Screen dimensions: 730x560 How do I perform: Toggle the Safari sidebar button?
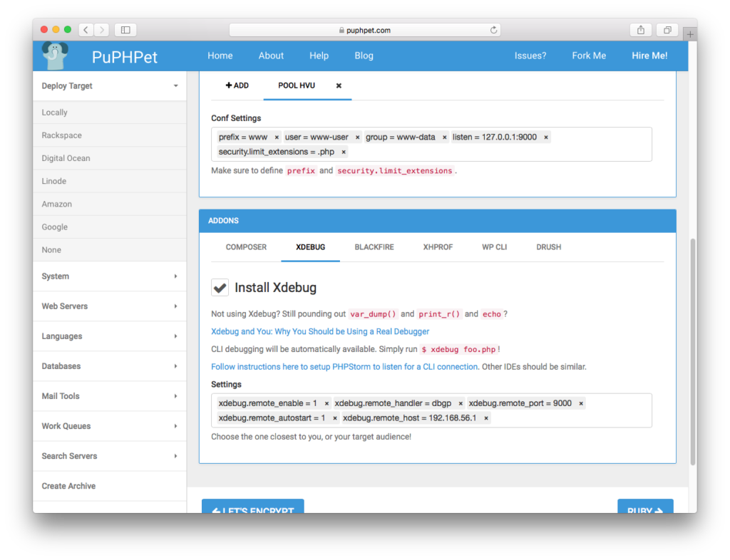coord(125,30)
